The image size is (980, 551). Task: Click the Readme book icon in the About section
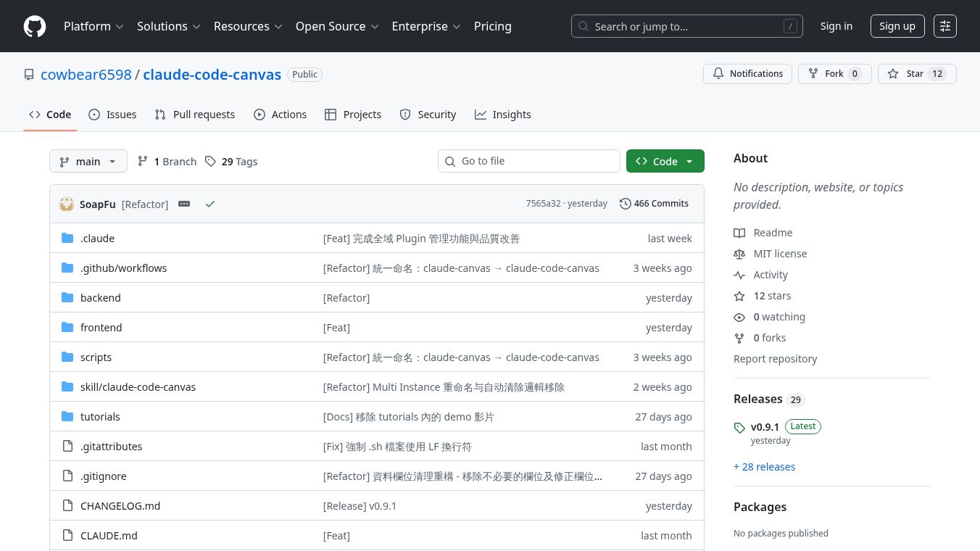[x=739, y=233]
